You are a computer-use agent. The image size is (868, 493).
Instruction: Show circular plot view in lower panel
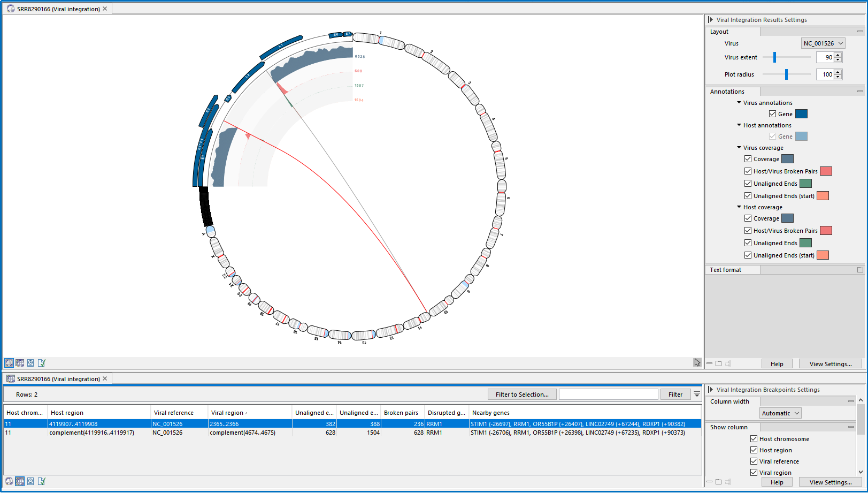(x=9, y=481)
